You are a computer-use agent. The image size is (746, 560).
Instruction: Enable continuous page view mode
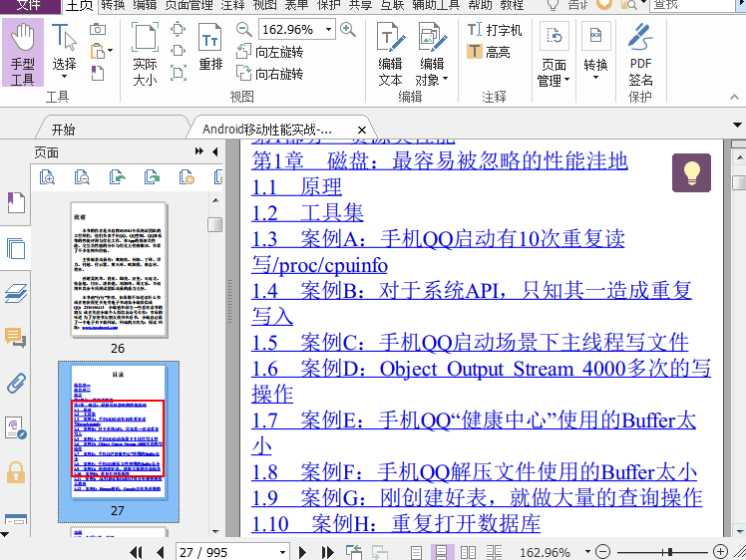click(x=442, y=552)
